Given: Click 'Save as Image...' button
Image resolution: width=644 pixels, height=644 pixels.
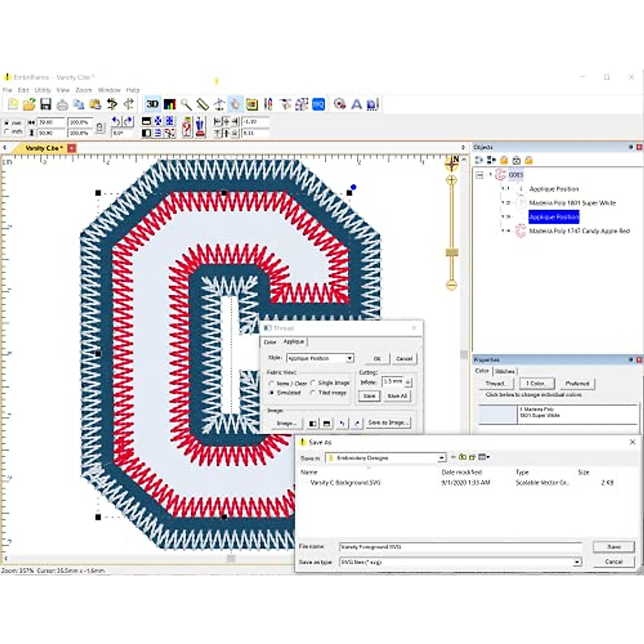Looking at the screenshot, I should coord(388,423).
